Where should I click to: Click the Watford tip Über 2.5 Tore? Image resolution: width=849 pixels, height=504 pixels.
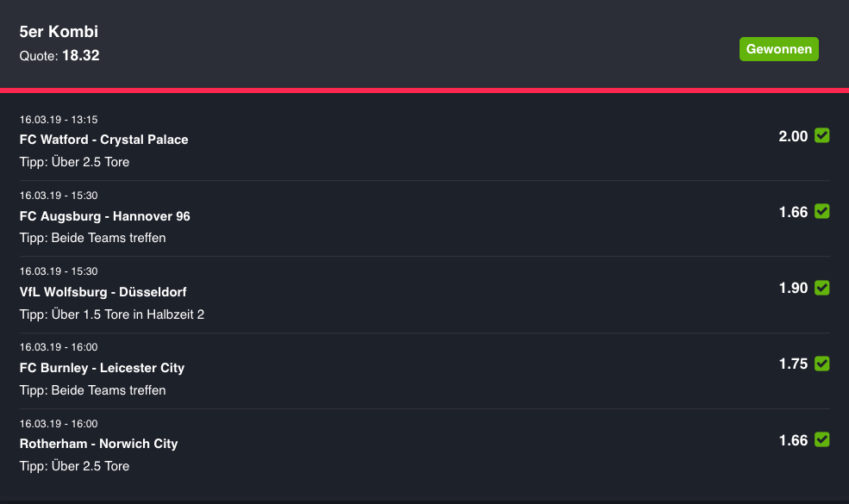[74, 162]
